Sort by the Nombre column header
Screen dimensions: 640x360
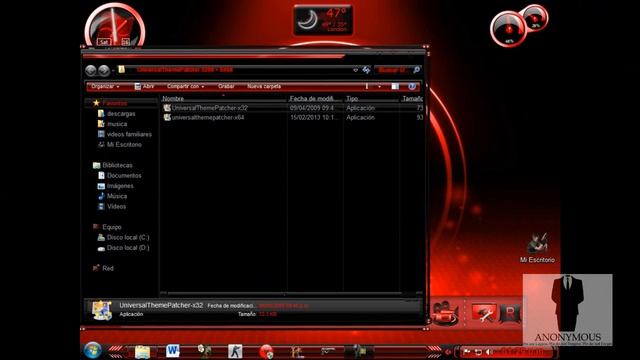pos(223,98)
